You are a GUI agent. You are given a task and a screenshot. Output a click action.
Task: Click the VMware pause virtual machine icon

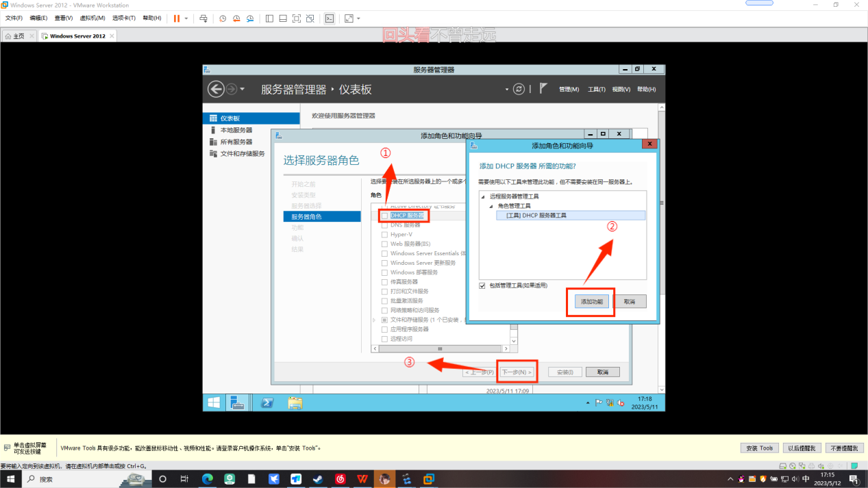(x=177, y=18)
